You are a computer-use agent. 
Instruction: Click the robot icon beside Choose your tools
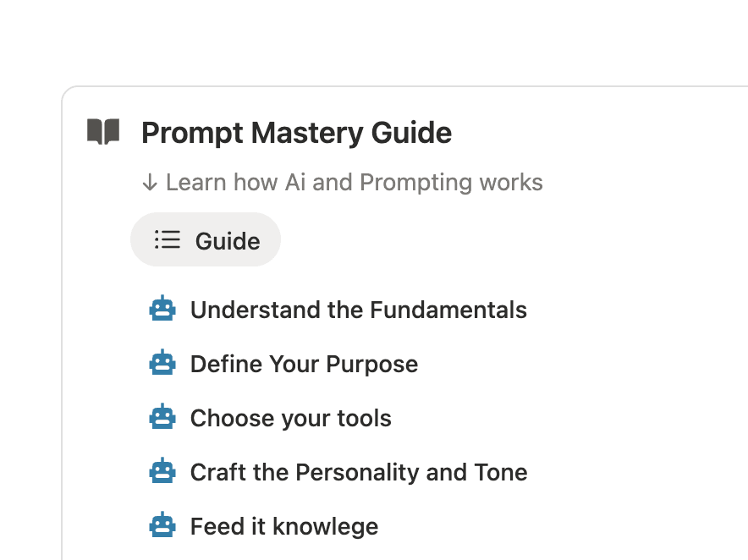162,418
